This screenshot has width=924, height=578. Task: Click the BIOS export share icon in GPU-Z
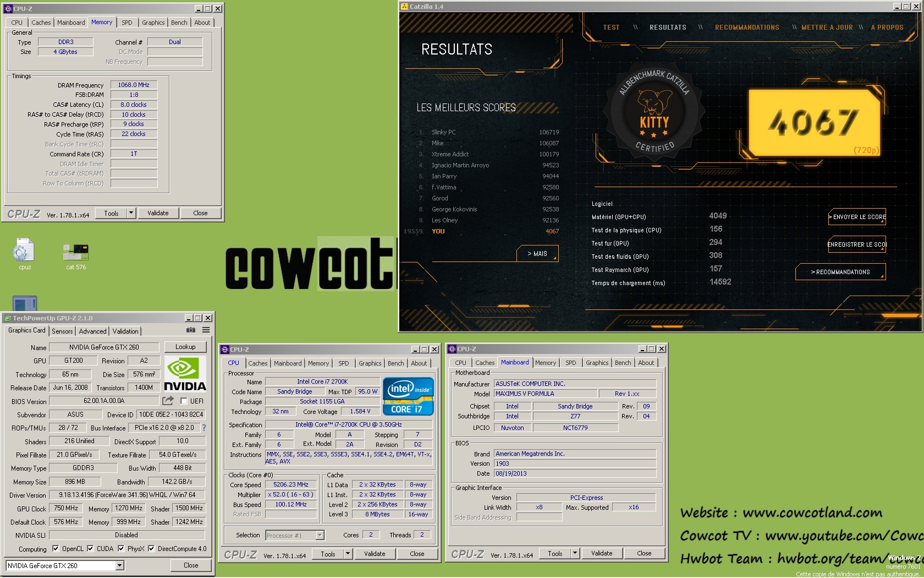coord(168,401)
